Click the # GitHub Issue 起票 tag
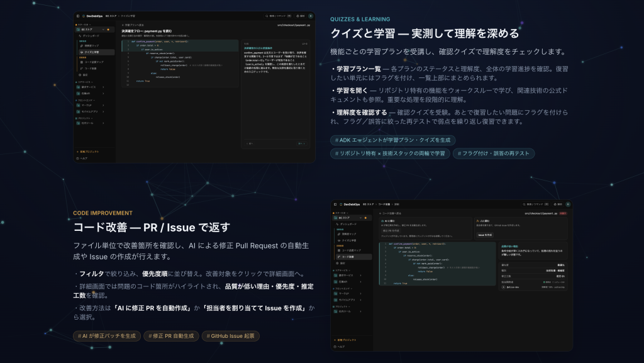The image size is (644, 363). pyautogui.click(x=230, y=336)
